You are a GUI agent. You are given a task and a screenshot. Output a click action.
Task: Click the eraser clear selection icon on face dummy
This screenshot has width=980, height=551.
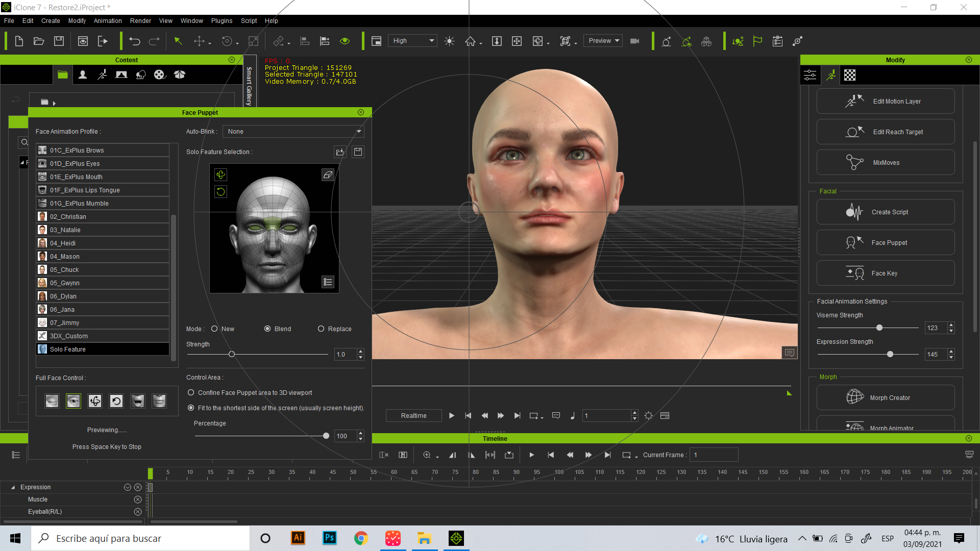pos(328,175)
